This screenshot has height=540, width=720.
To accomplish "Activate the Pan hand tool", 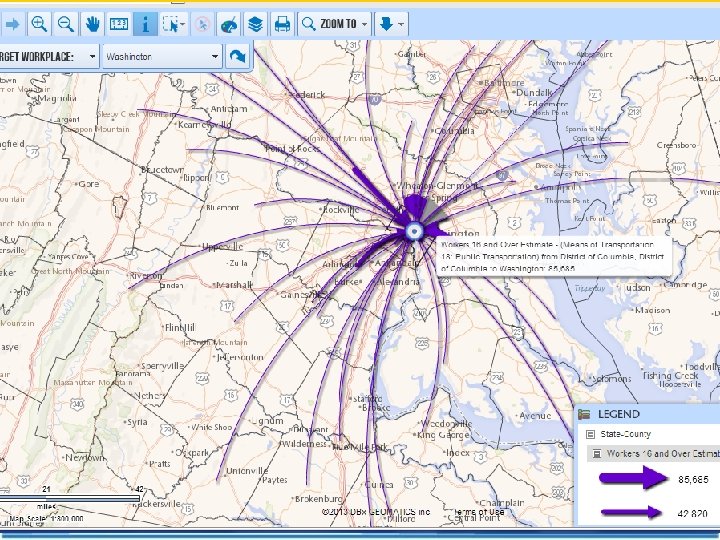I will pos(92,24).
